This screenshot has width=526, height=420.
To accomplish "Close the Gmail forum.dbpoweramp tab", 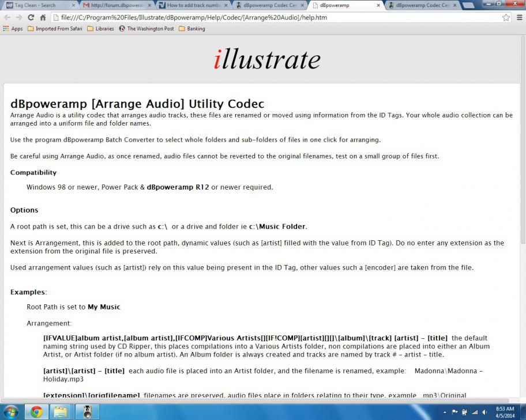I will click(149, 5).
